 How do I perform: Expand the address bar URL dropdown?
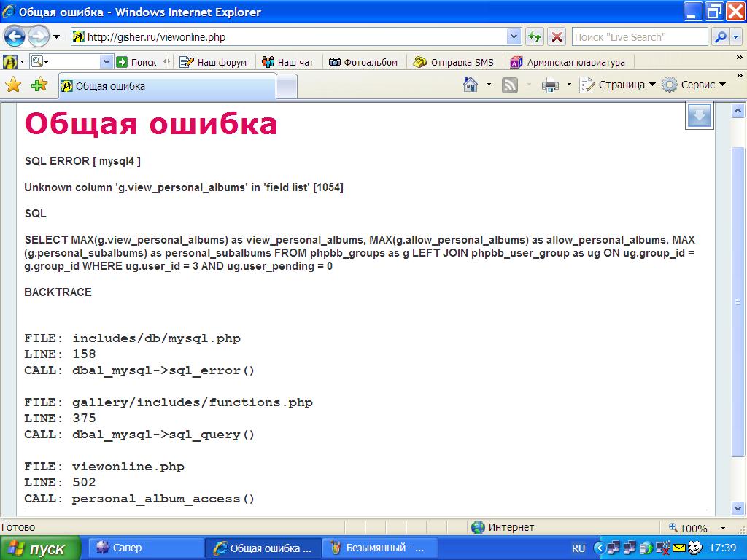(x=514, y=36)
